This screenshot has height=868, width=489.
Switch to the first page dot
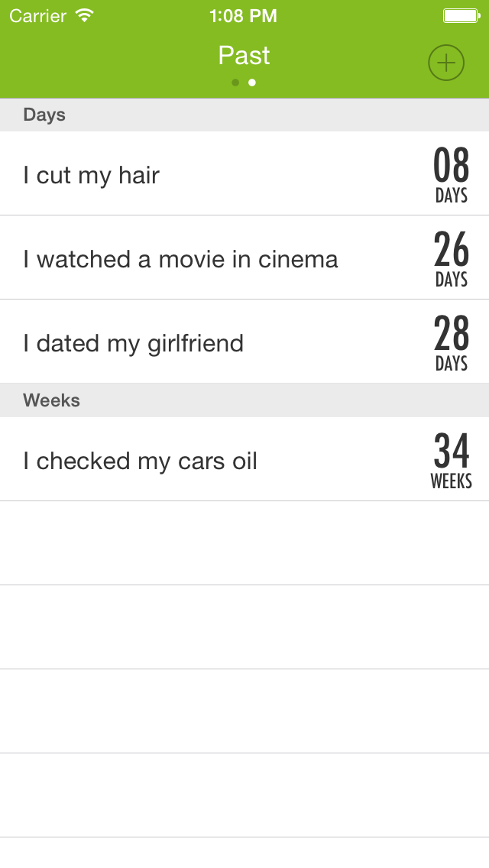tap(235, 83)
